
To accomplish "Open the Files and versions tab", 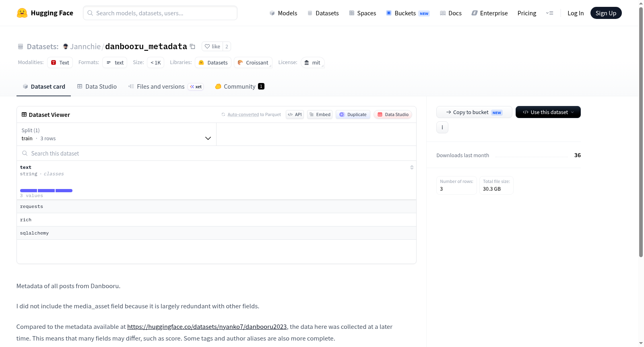I will pos(166,86).
